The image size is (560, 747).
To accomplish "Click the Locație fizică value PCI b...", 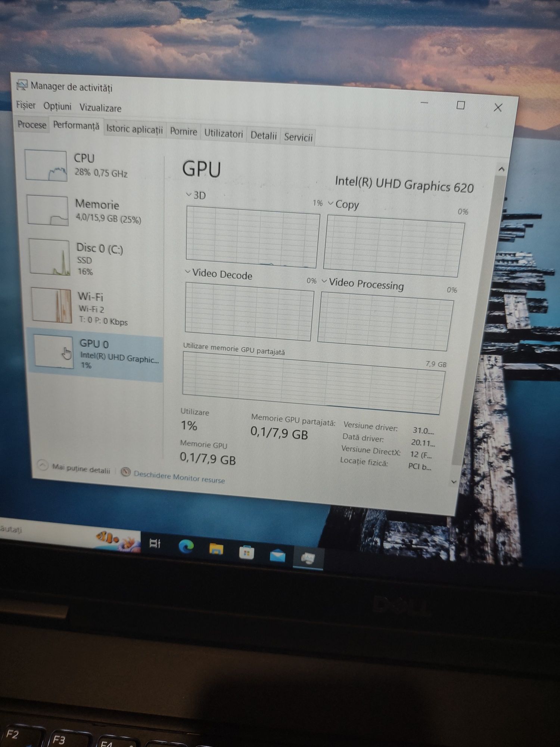I will [x=420, y=467].
